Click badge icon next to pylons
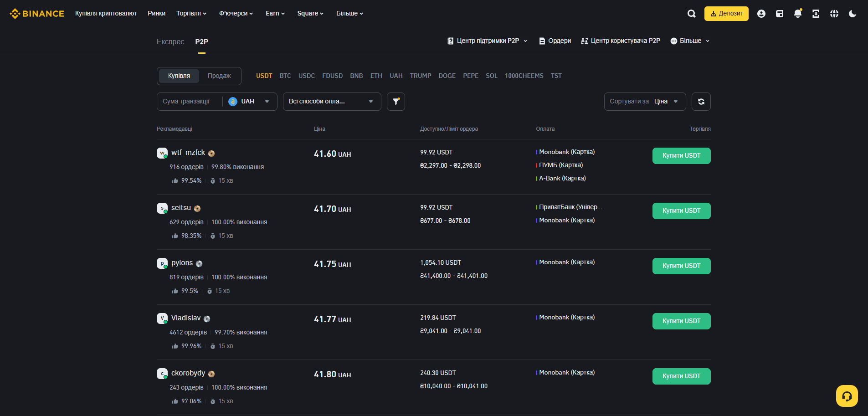Image resolution: width=868 pixels, height=416 pixels. (x=199, y=264)
